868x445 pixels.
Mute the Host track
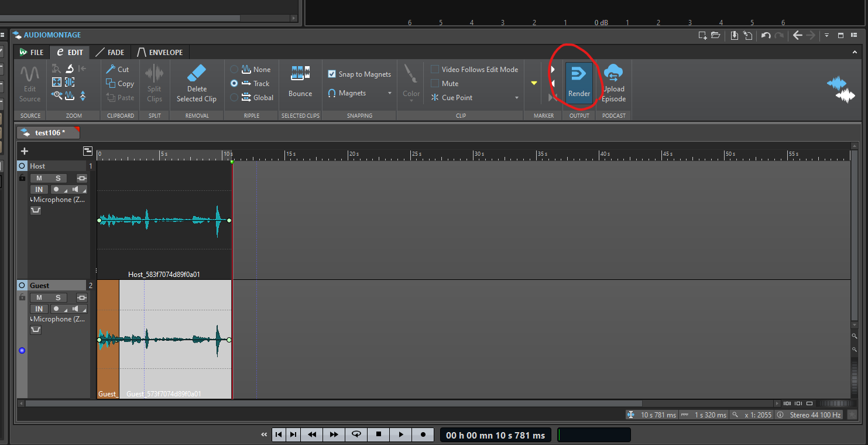tap(39, 178)
